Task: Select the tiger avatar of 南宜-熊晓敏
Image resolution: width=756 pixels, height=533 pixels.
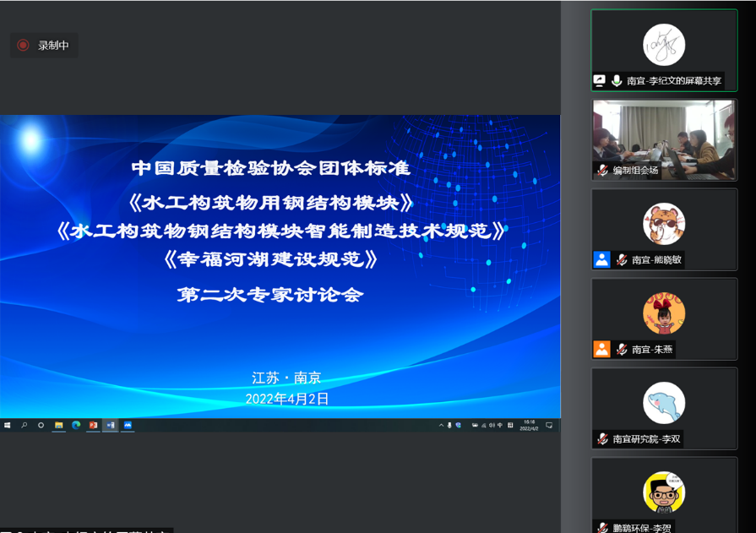Action: 664,224
